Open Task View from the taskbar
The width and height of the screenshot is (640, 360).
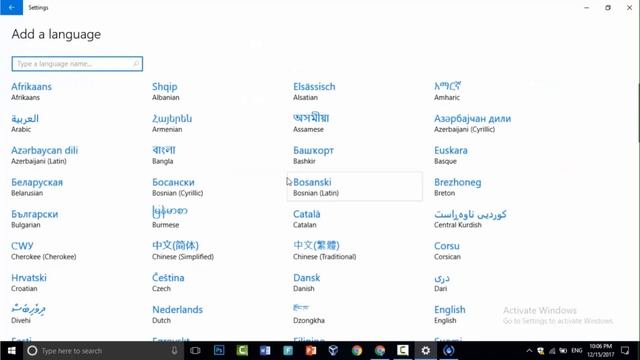pyautogui.click(x=195, y=351)
